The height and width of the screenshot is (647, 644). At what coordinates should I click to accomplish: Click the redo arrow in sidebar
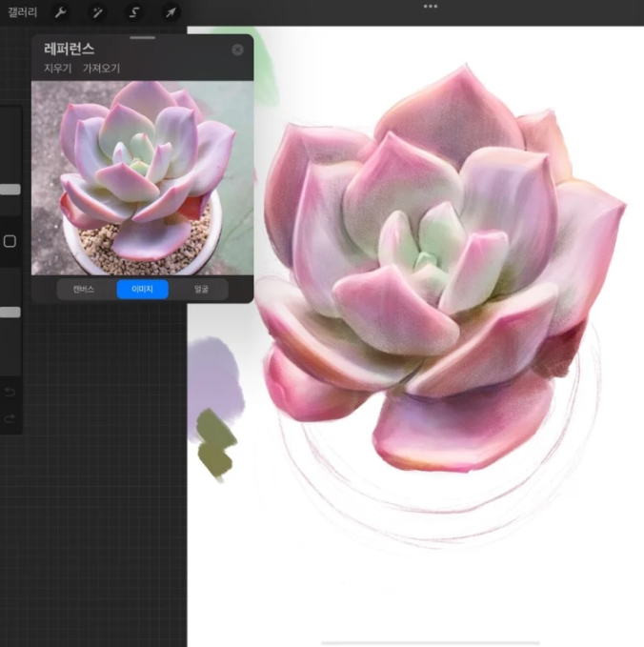[x=10, y=419]
